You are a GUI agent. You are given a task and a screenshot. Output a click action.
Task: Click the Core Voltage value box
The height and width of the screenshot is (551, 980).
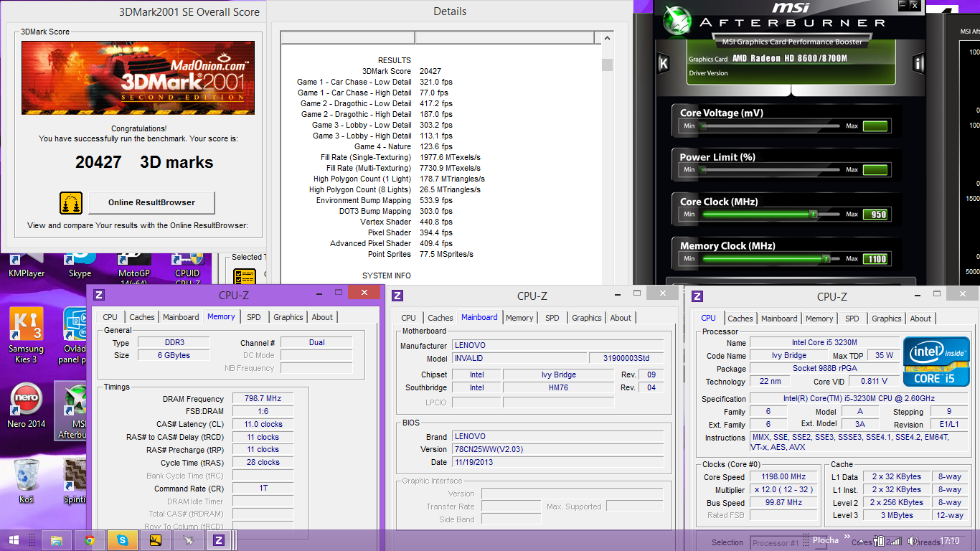[x=875, y=126]
